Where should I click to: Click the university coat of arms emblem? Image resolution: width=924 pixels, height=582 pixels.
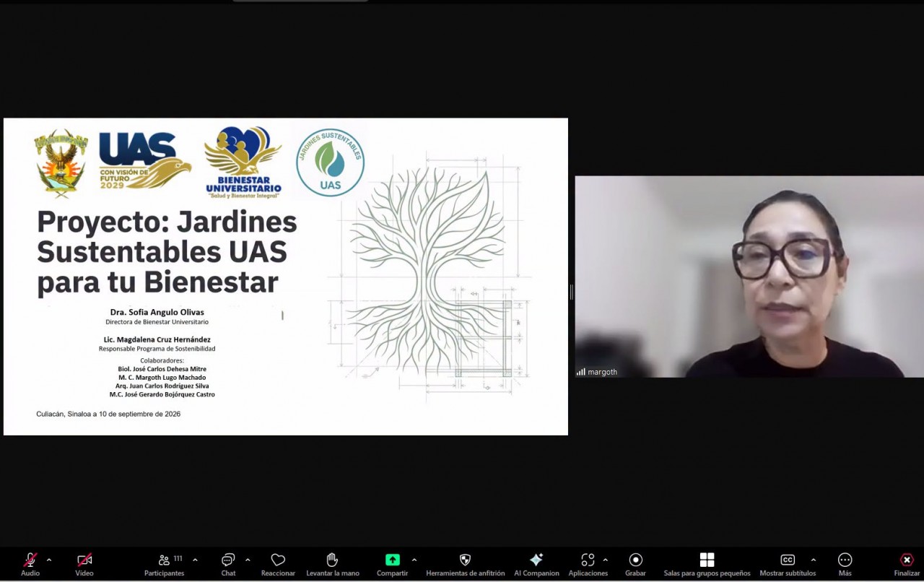coord(61,163)
